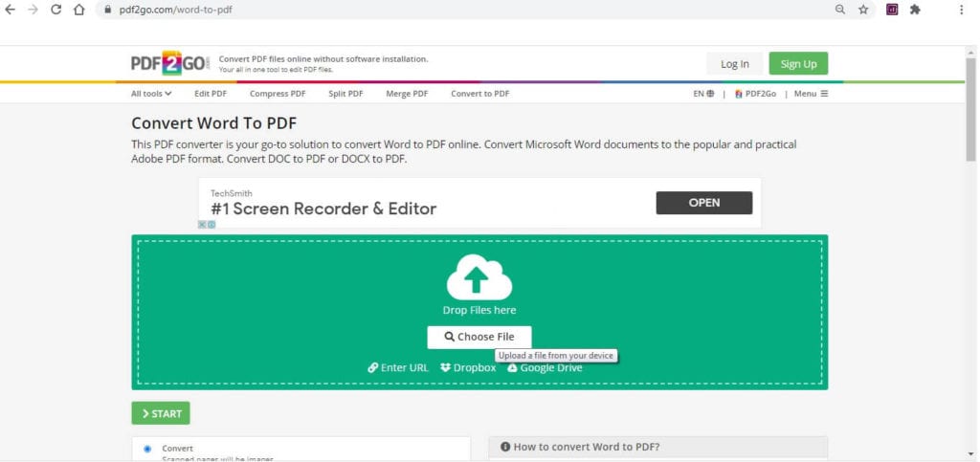Click the padlock icon in the address bar
The height and width of the screenshot is (462, 980).
[107, 10]
